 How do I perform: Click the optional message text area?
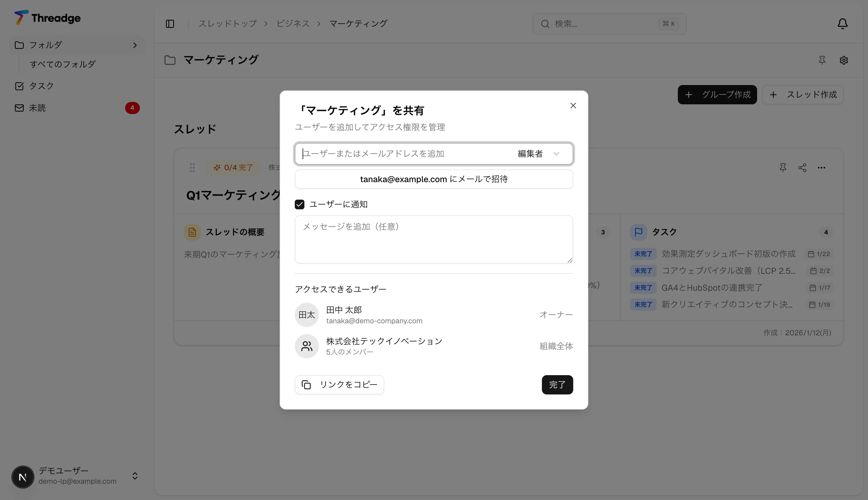coord(433,239)
